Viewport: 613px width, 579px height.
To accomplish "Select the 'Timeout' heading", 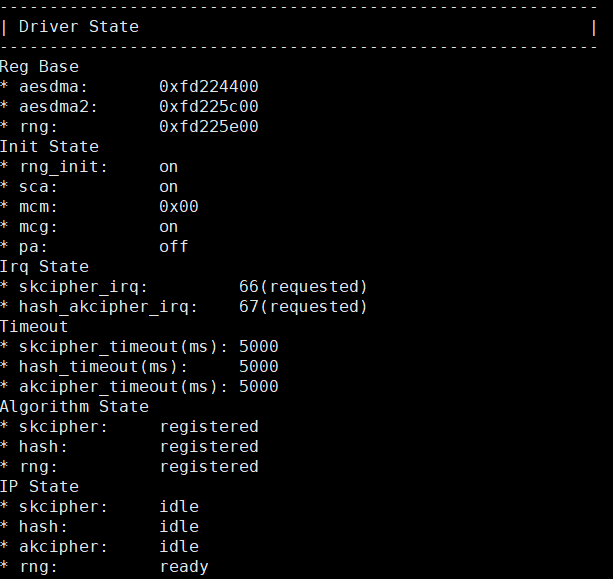I will tap(34, 326).
